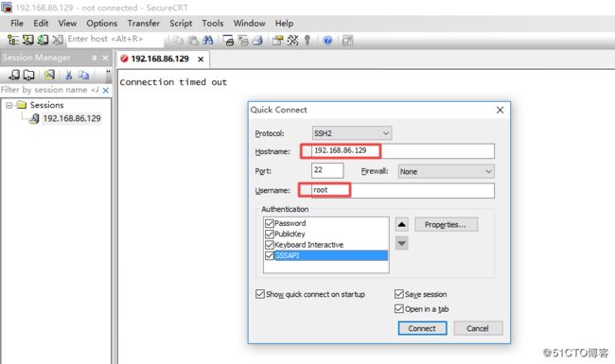Click the Print toolbar icon
Viewport: 615px width, 364px height.
point(257,41)
